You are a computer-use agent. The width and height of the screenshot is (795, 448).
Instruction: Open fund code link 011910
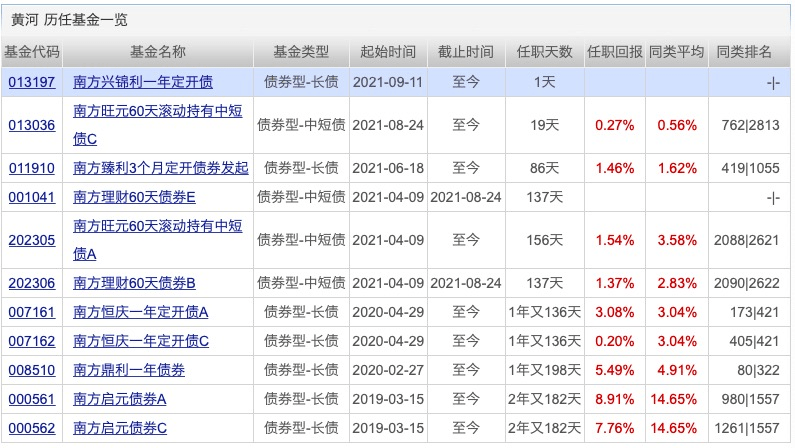pyautogui.click(x=31, y=168)
